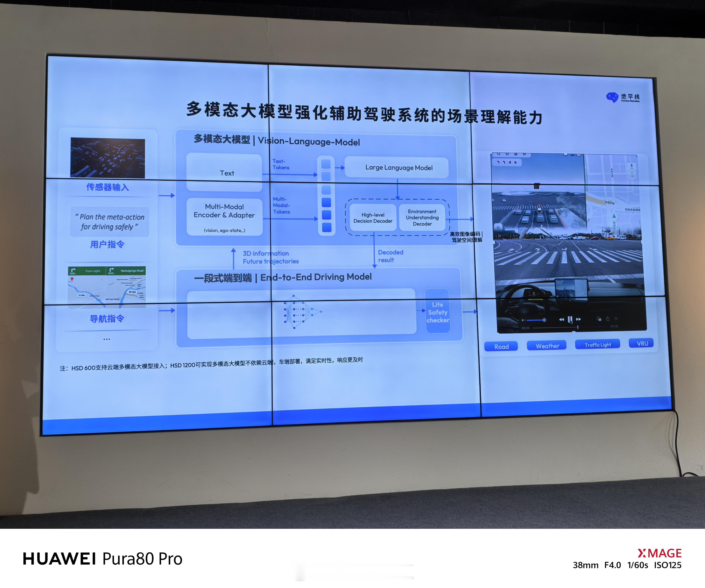Select the Weather tag button
Screen dimensions: 705x588
point(547,346)
